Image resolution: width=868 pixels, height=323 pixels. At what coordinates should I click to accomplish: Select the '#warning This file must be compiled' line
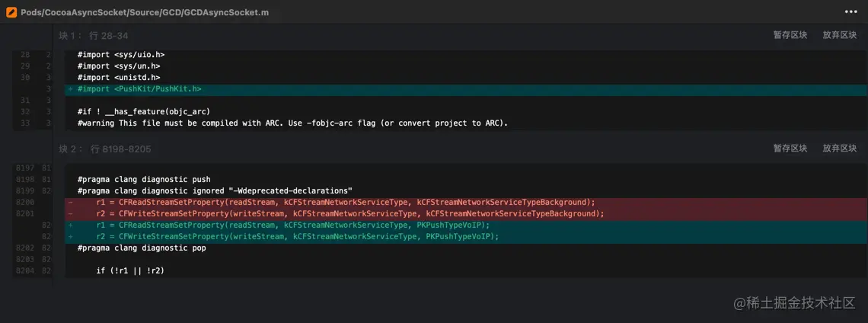click(292, 123)
